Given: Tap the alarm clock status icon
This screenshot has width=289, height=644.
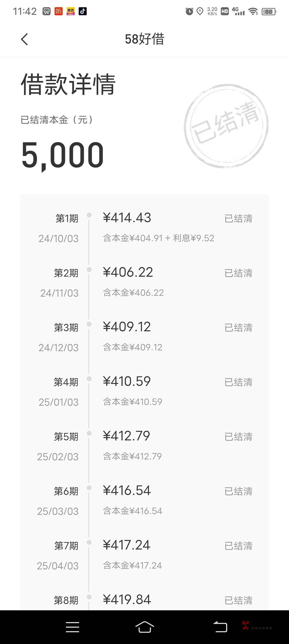Looking at the screenshot, I should pyautogui.click(x=189, y=11).
